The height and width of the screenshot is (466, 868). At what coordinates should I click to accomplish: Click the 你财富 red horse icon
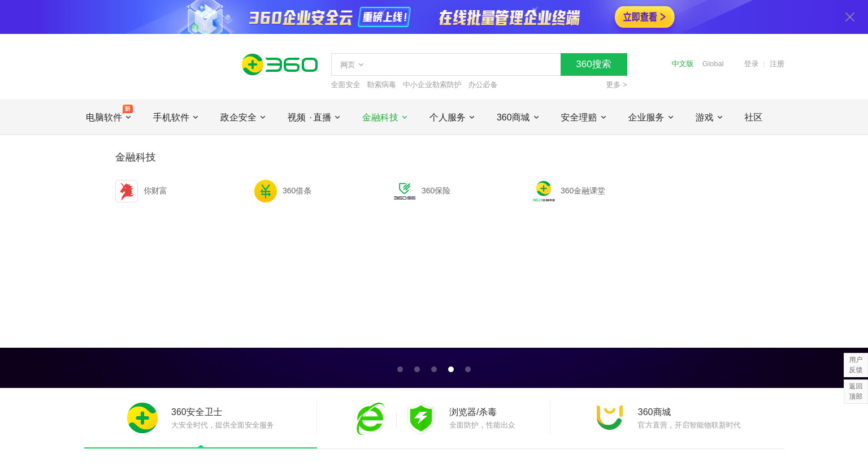127,191
